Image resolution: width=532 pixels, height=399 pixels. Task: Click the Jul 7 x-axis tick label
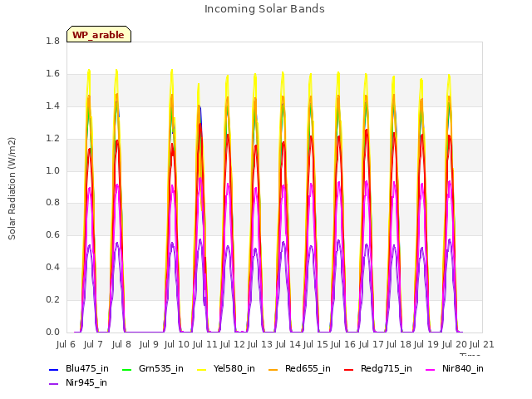(93, 345)
